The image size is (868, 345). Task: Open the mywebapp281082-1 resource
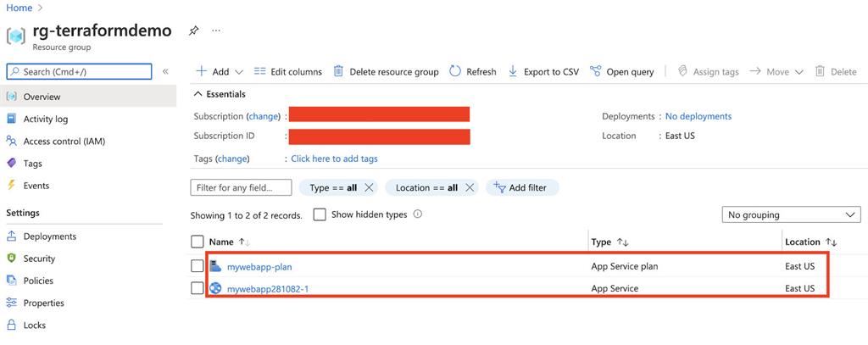[x=268, y=288]
